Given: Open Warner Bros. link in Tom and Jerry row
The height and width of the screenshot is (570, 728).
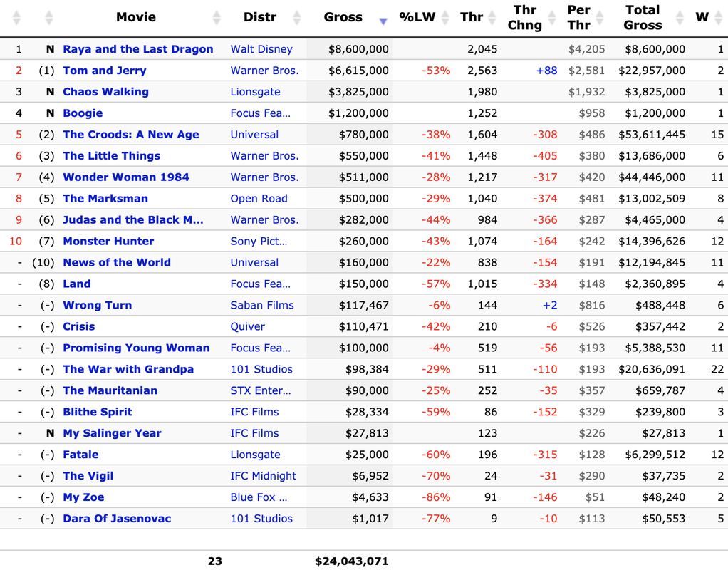Looking at the screenshot, I should coord(265,71).
